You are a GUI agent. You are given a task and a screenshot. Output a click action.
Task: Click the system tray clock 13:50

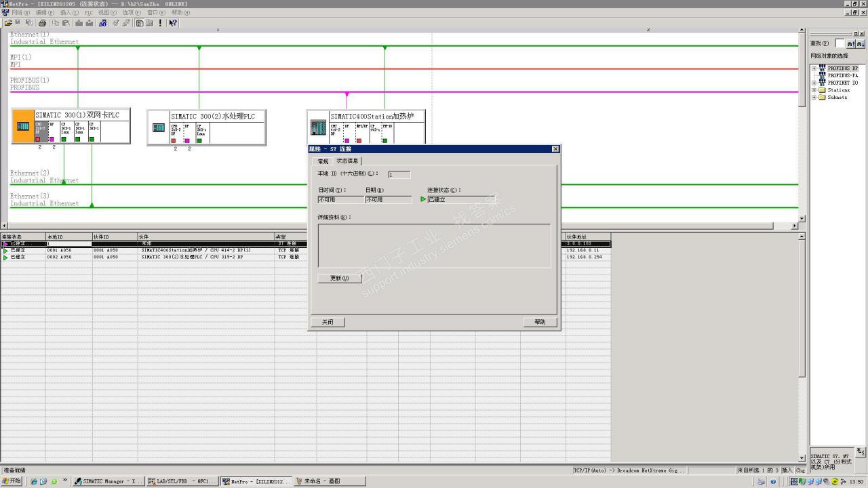[x=856, y=482]
